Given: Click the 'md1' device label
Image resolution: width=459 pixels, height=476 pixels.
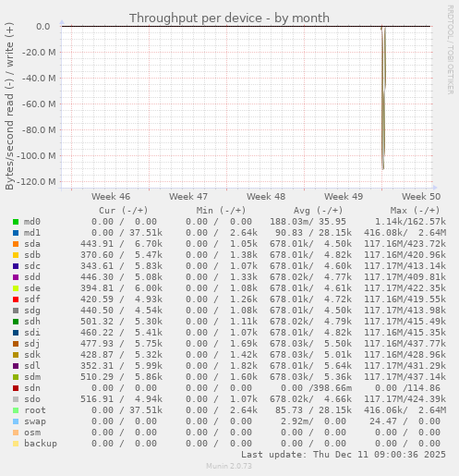Looking at the screenshot, I should coord(32,233).
